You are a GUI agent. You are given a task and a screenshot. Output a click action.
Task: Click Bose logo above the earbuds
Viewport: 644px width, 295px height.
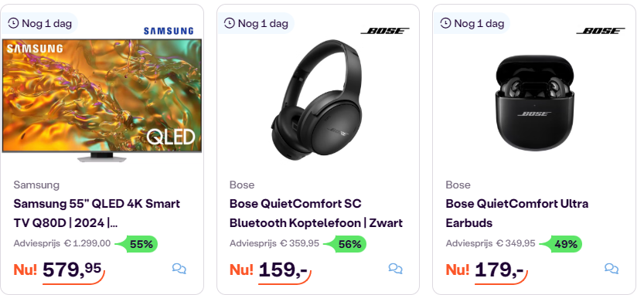click(601, 31)
